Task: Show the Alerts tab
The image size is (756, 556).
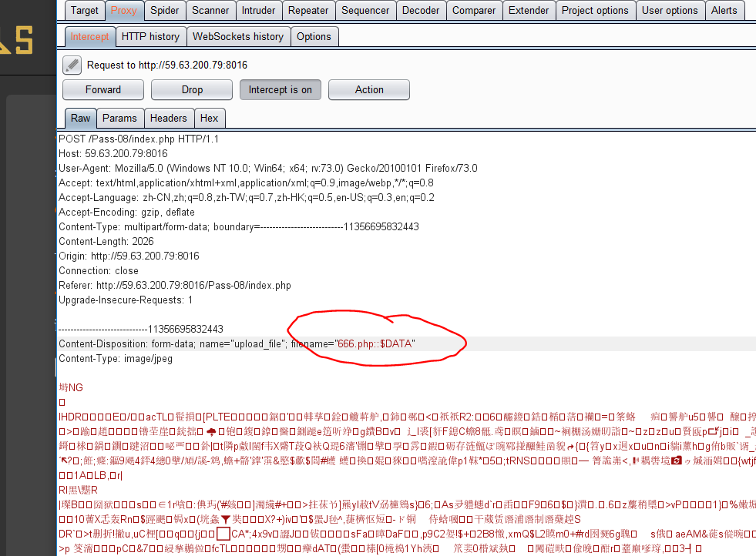Action: (724, 11)
